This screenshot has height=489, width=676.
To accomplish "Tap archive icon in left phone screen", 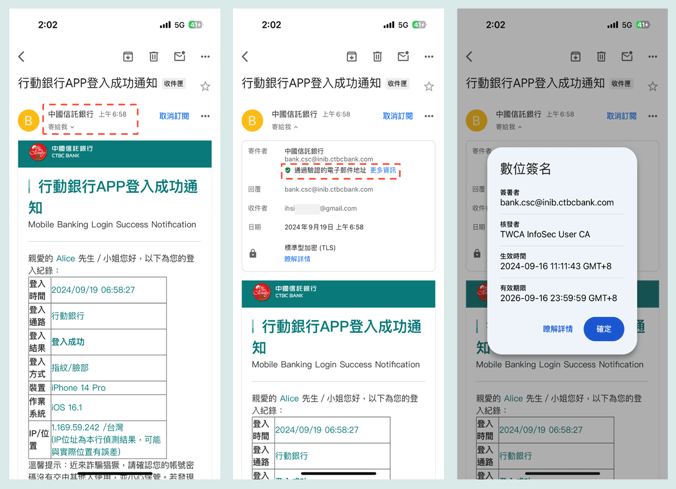I will [128, 56].
